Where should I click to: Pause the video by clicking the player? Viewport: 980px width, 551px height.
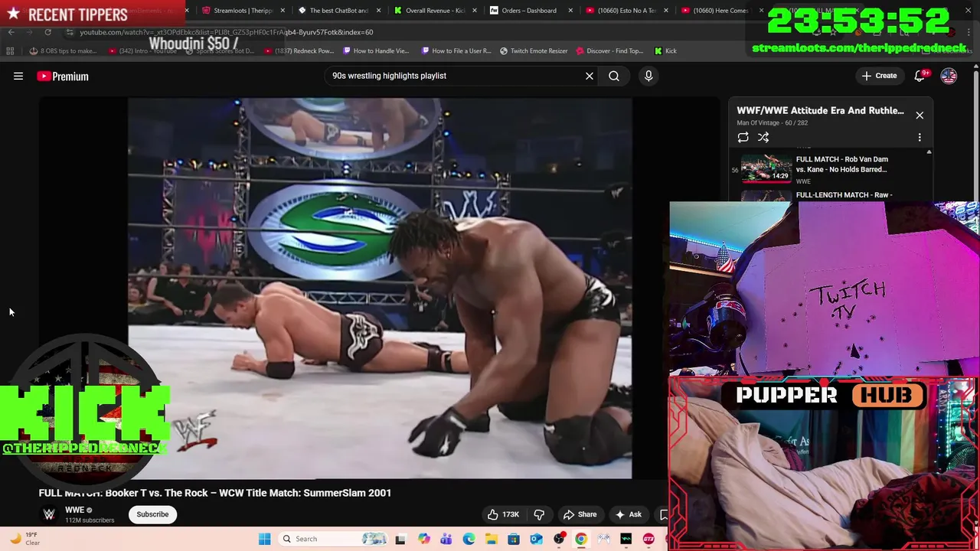380,288
